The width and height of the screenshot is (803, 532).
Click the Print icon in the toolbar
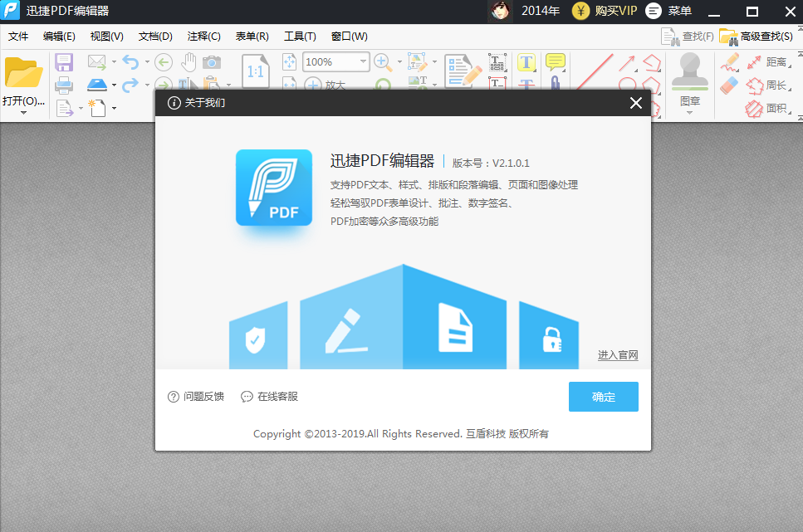pyautogui.click(x=64, y=85)
